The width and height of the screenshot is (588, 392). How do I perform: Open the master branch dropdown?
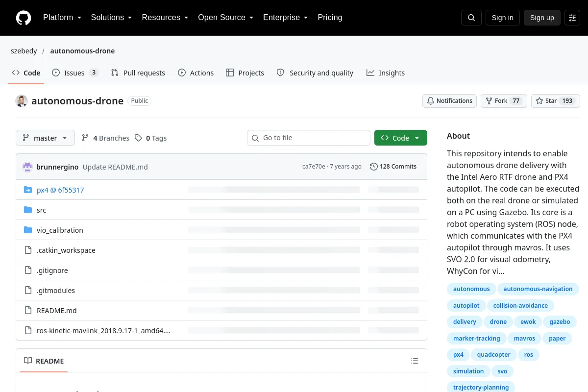[45, 138]
